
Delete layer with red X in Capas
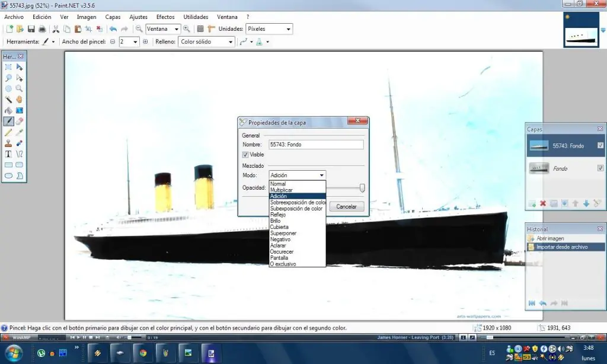[543, 203]
